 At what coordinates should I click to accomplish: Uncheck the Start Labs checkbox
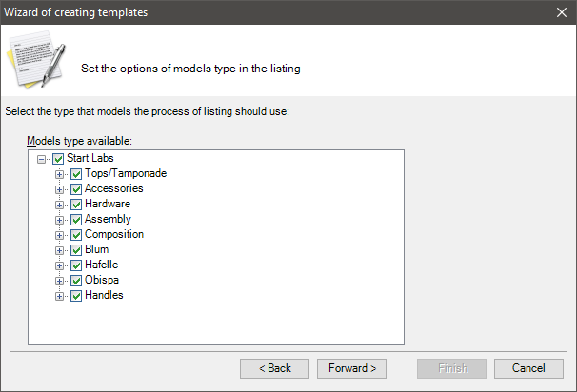pyautogui.click(x=58, y=159)
